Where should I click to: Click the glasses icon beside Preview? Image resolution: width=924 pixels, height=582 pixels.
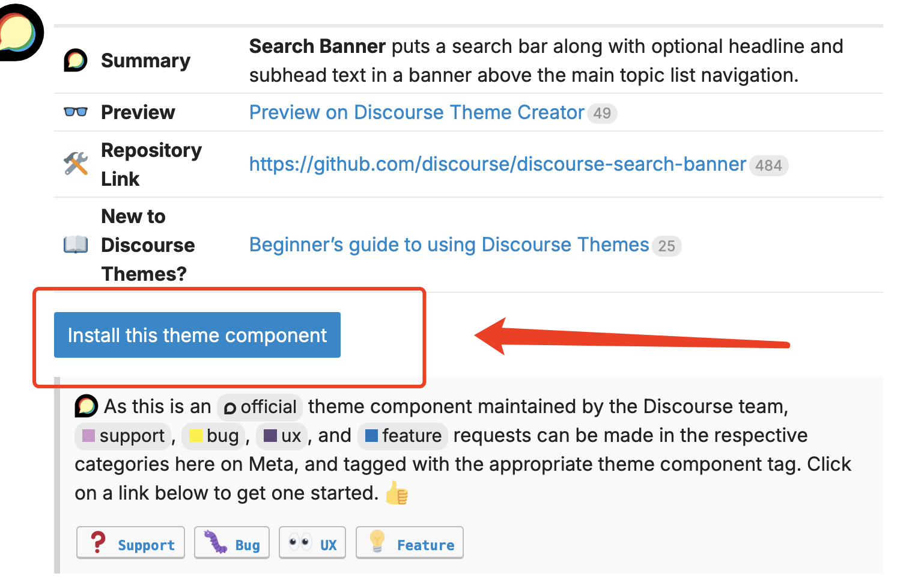76,112
